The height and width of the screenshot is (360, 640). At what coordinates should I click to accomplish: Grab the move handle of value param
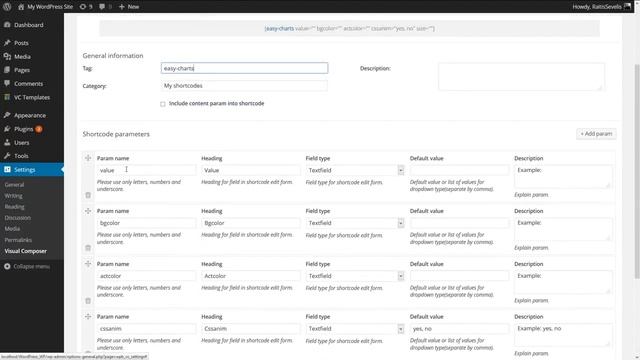click(x=88, y=158)
